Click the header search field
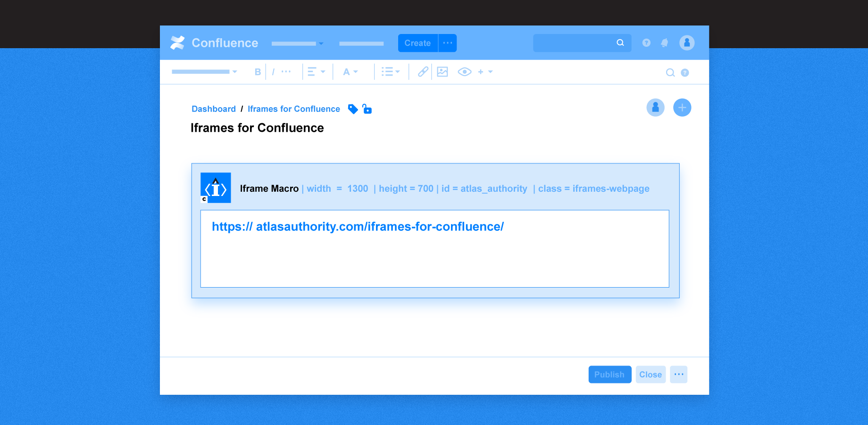The height and width of the screenshot is (425, 868). (x=576, y=43)
